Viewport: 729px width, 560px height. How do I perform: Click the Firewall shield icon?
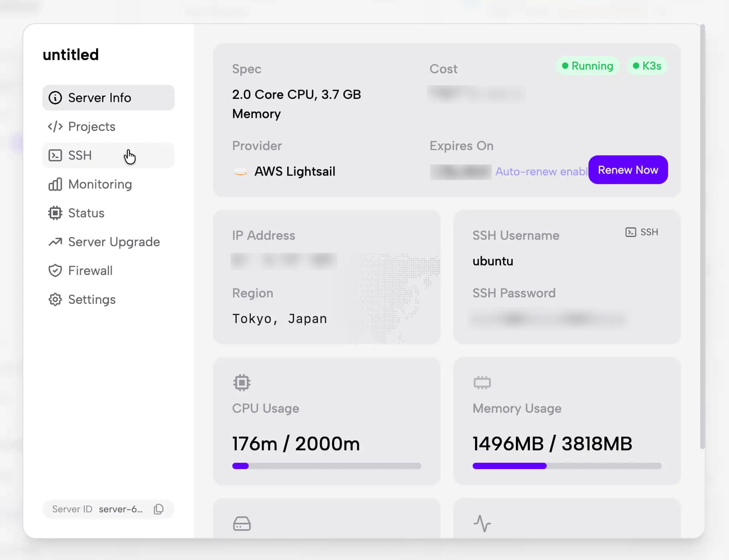tap(55, 271)
